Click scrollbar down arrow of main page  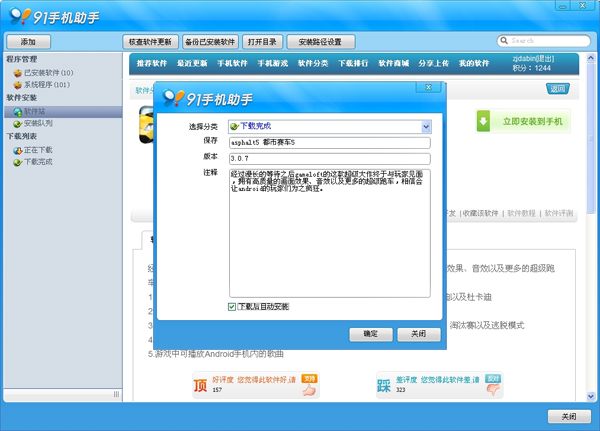[x=590, y=397]
